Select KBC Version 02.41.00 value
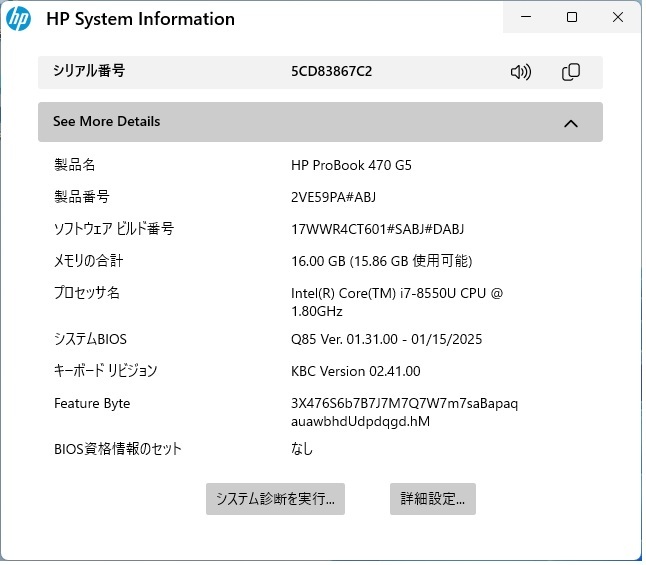 tap(358, 373)
